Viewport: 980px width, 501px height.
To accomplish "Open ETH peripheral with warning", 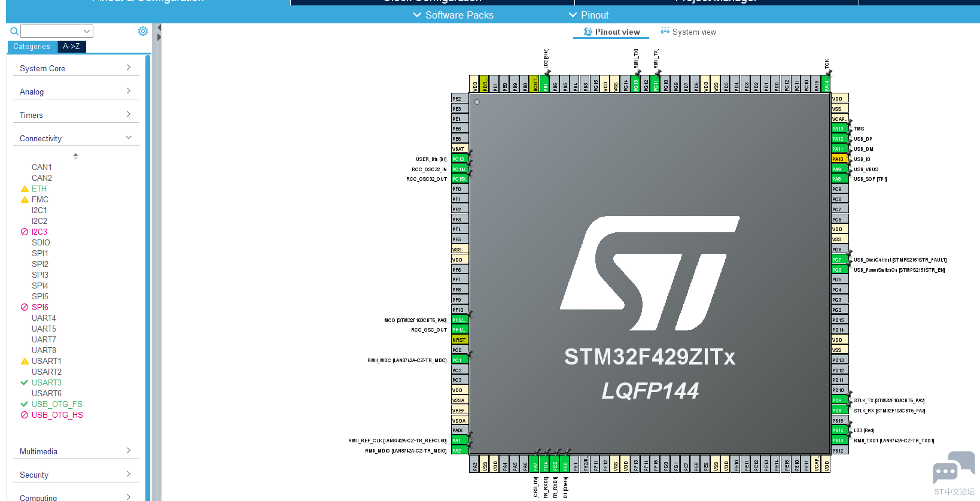I will click(x=39, y=189).
